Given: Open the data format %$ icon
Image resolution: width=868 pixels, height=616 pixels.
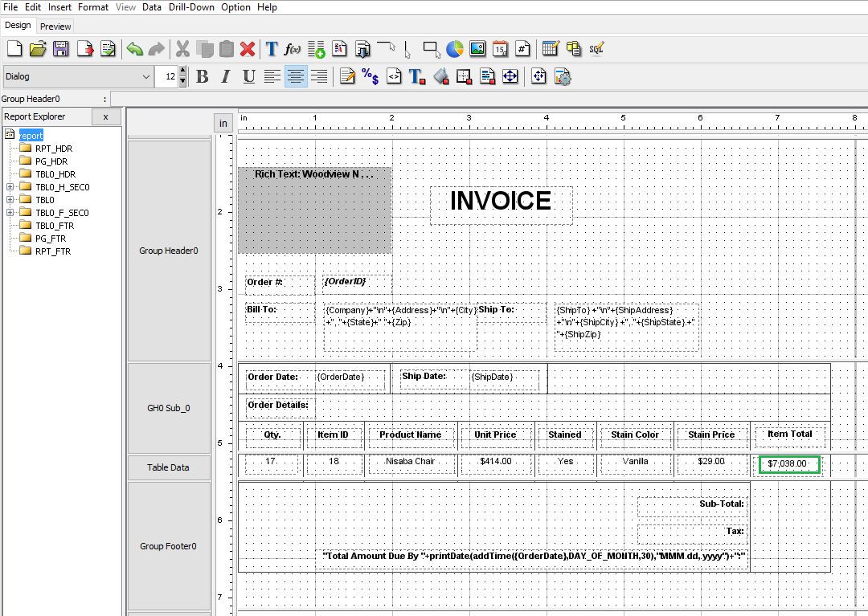Looking at the screenshot, I should click(370, 76).
